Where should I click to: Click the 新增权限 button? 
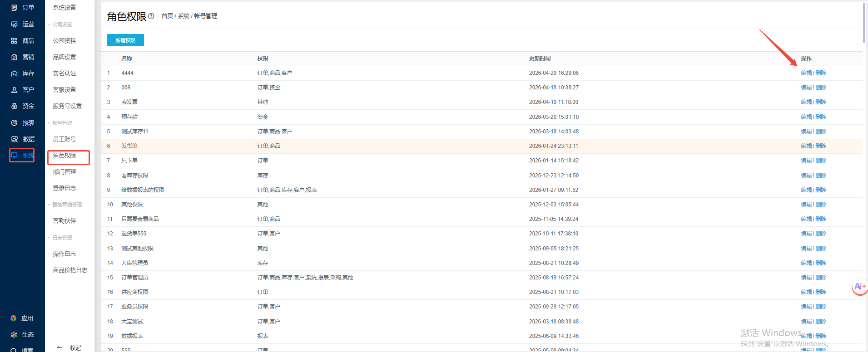pyautogui.click(x=125, y=40)
